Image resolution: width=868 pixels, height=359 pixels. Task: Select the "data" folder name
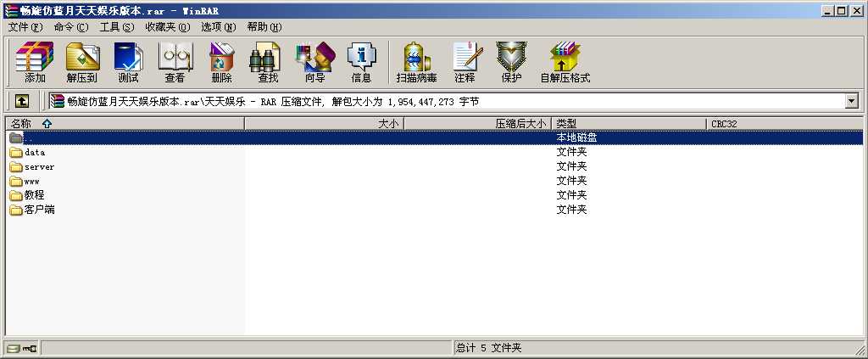pos(35,153)
